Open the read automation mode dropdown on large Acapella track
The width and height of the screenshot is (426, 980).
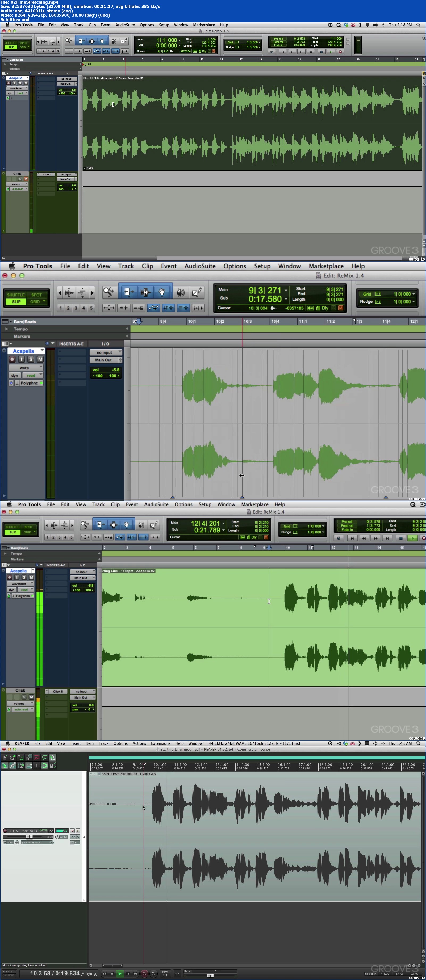point(32,375)
